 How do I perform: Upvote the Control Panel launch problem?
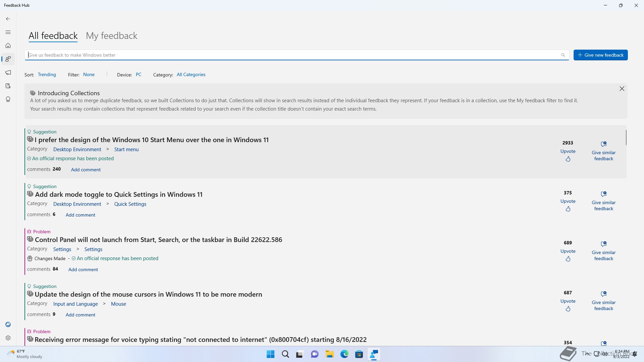(x=568, y=255)
